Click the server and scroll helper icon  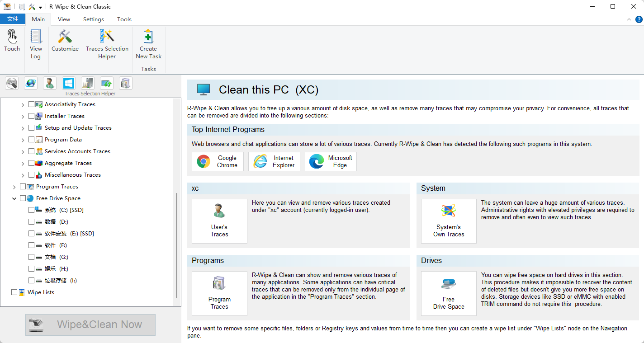(x=88, y=83)
